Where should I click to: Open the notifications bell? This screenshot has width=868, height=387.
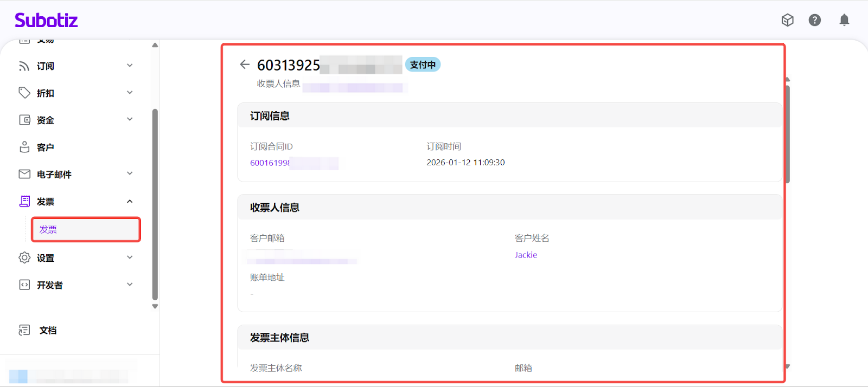pyautogui.click(x=844, y=20)
